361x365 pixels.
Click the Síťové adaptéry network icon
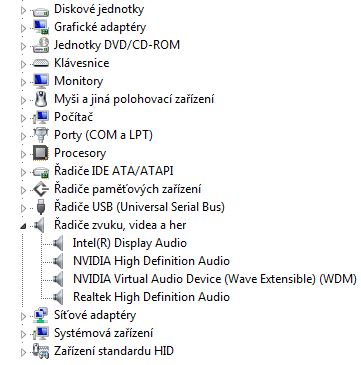tap(41, 315)
